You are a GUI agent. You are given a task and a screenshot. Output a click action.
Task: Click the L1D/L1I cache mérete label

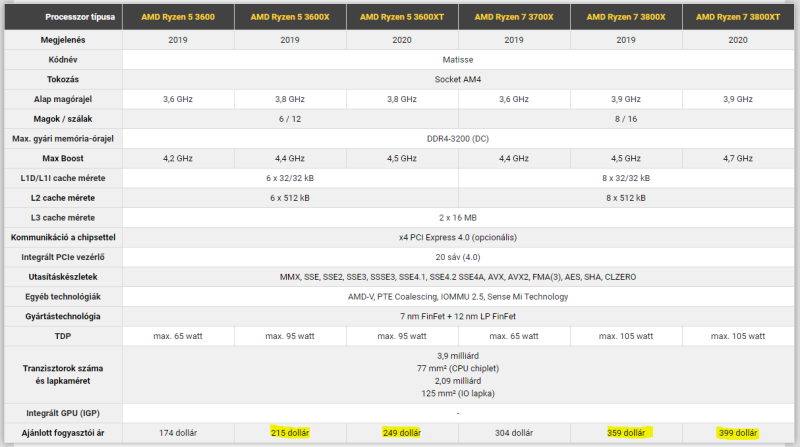[x=63, y=178]
